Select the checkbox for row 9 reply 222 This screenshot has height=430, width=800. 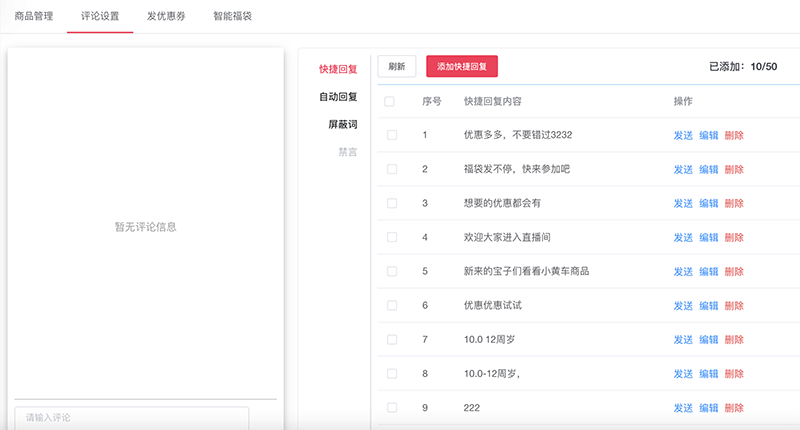[392, 407]
